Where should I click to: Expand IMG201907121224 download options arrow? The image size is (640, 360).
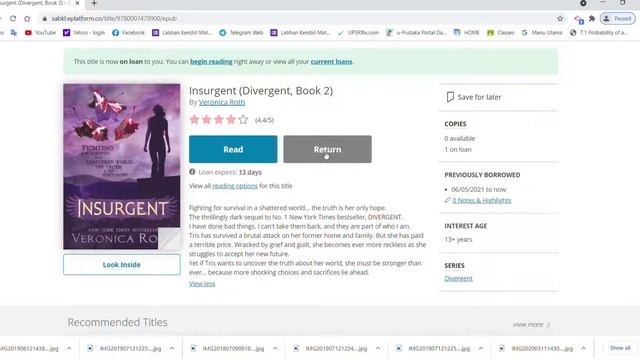point(378,349)
